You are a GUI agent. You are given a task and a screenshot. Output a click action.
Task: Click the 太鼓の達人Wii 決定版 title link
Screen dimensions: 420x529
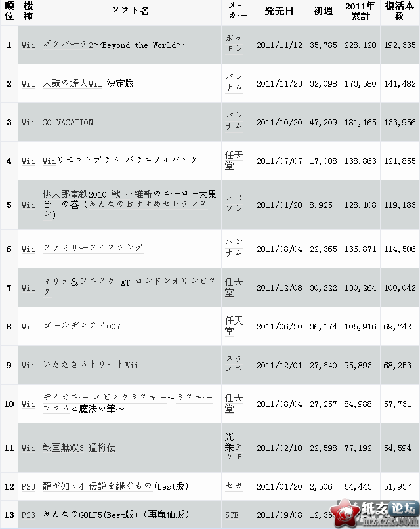point(88,83)
